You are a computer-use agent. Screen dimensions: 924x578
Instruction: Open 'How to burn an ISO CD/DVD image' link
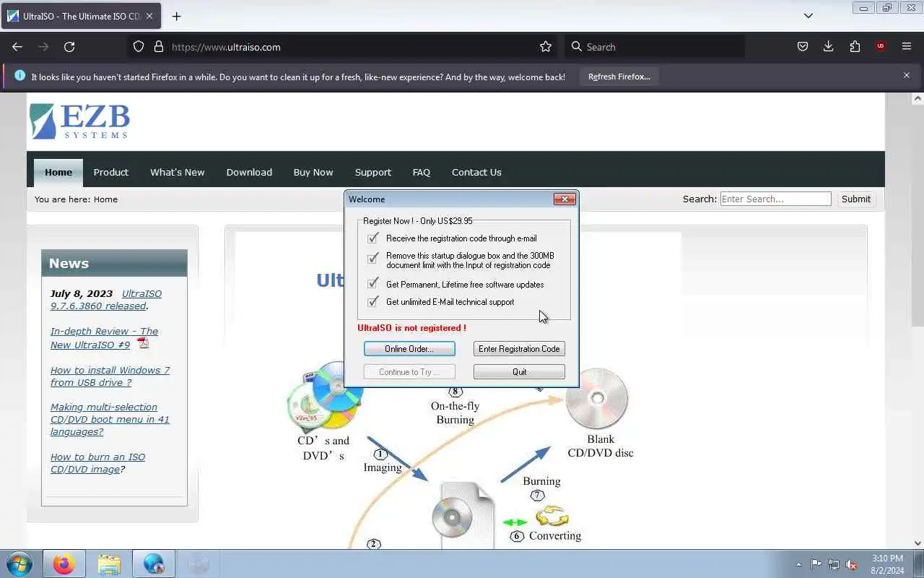click(97, 463)
